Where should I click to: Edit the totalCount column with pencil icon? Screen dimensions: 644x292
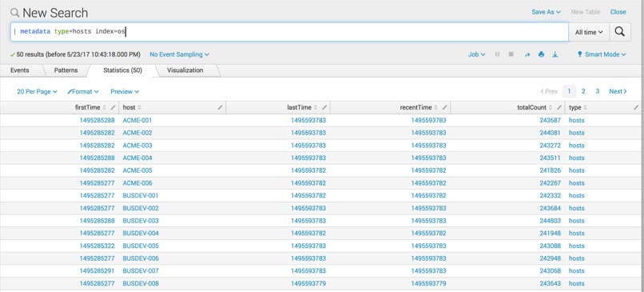click(x=559, y=107)
